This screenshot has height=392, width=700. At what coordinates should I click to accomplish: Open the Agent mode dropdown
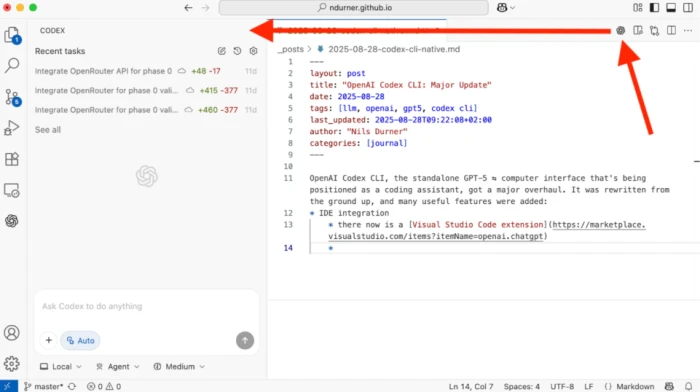point(118,367)
